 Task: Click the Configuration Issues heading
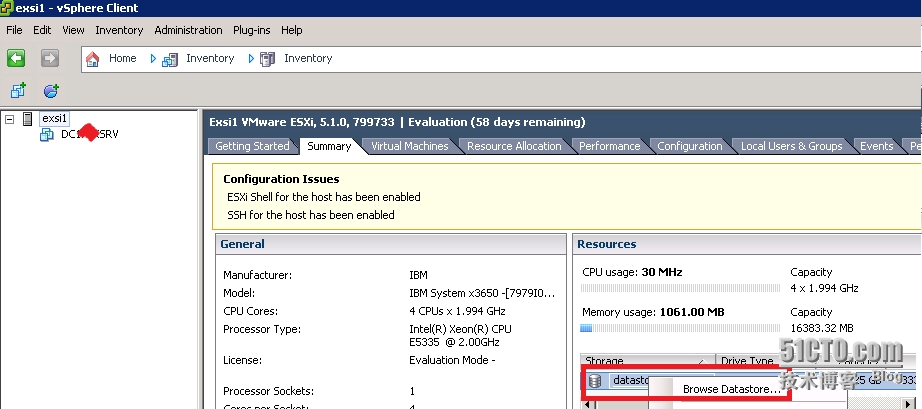[281, 179]
